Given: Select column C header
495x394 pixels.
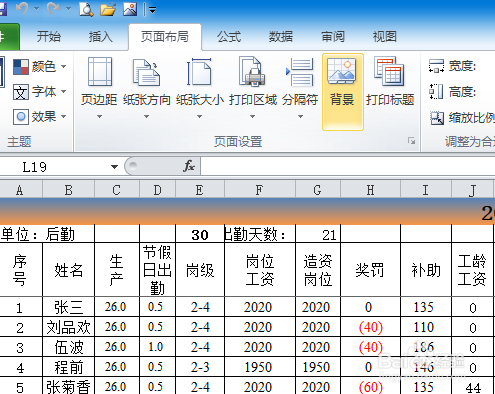Looking at the screenshot, I should pos(117,190).
